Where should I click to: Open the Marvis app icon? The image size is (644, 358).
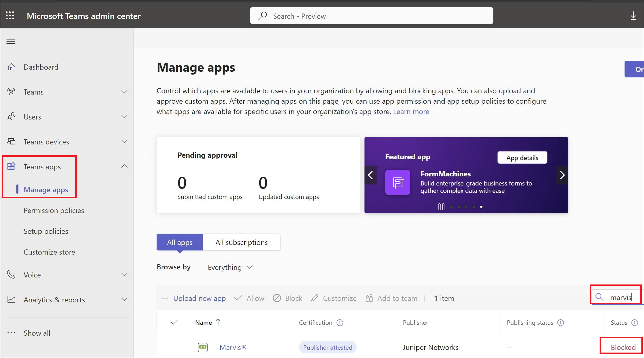203,347
